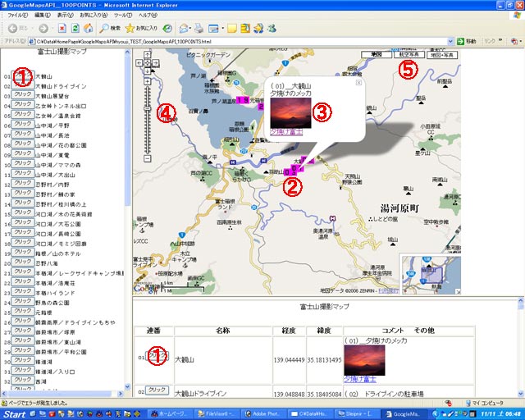Pan the map up with the arrow control

(148, 55)
